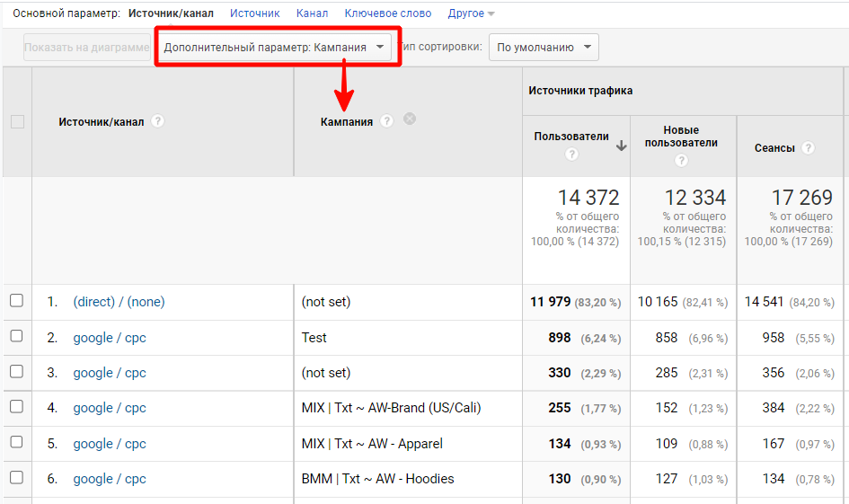This screenshot has height=504, width=849.
Task: Click Показать на диаграмме button
Action: tap(86, 48)
